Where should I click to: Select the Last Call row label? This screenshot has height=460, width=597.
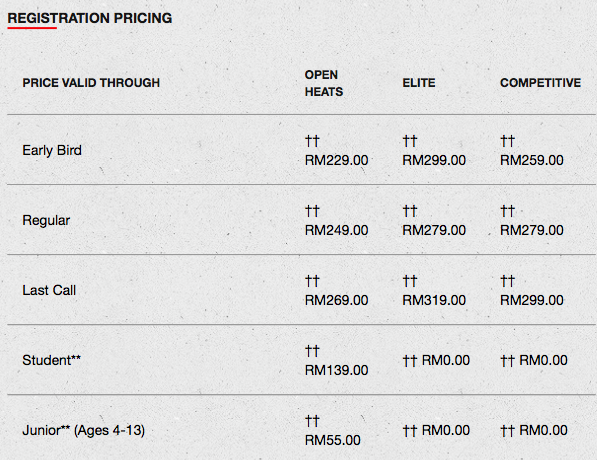tap(49, 290)
